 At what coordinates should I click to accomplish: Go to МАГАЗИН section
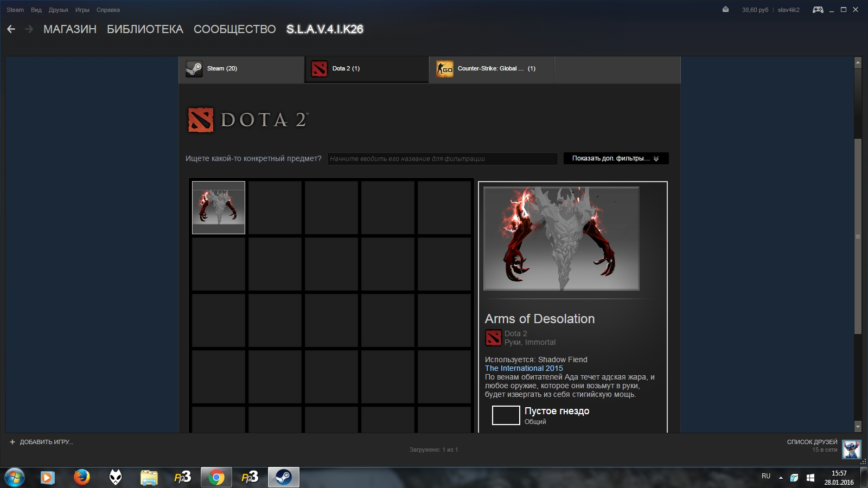(x=70, y=29)
